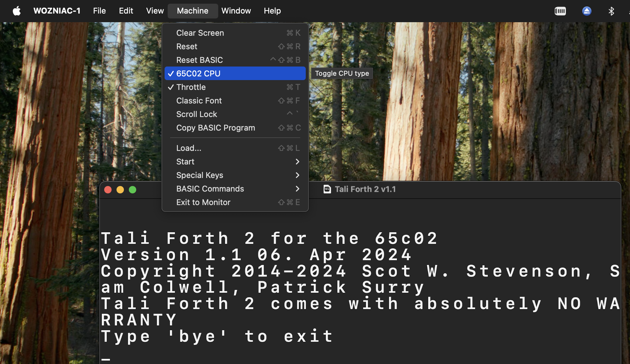Expand the Special Keys submenu
This screenshot has width=630, height=364.
[235, 175]
